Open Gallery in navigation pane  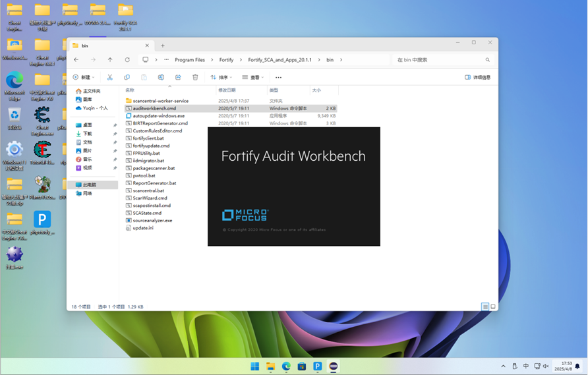click(84, 100)
